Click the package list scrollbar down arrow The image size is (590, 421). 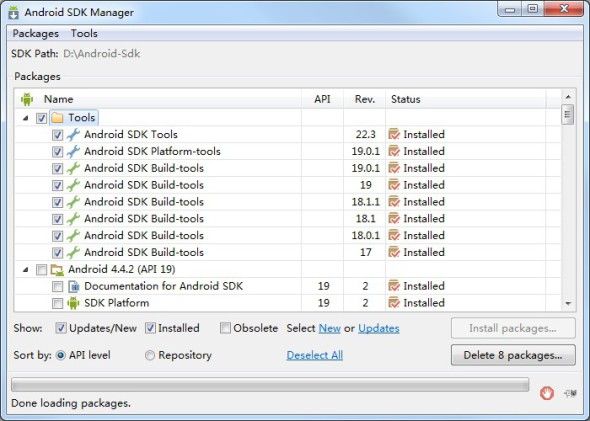tap(568, 303)
